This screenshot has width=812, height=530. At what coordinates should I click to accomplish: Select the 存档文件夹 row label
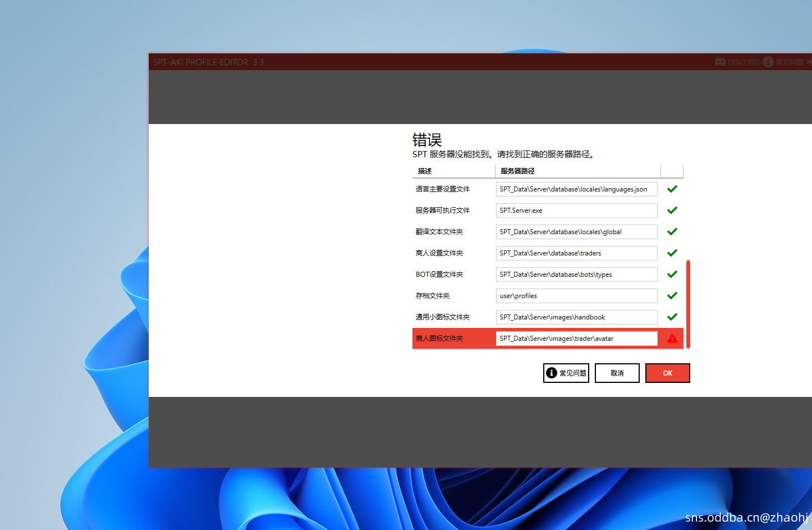433,296
